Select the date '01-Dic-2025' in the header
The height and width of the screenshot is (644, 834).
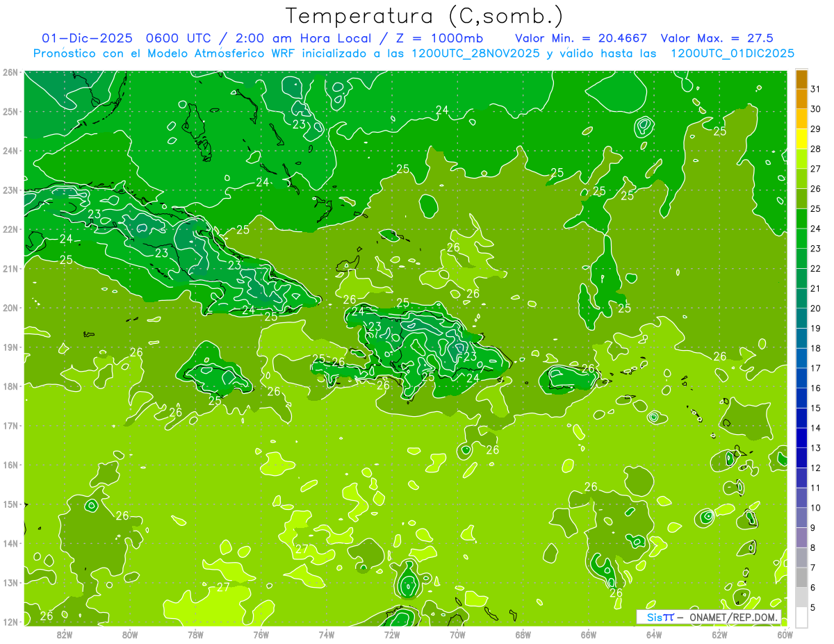coord(88,38)
